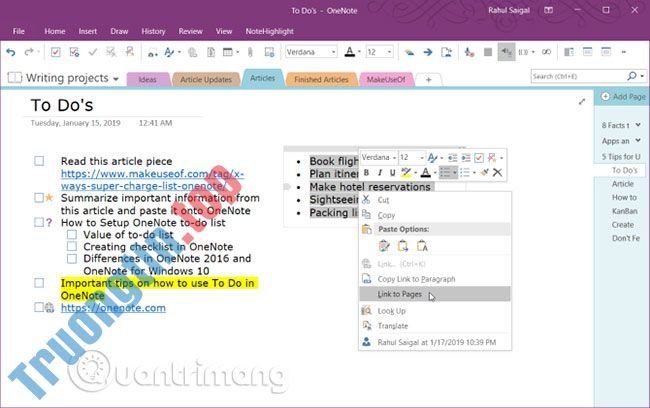Click the search magnifier icon
This screenshot has height=408, width=650.
(631, 76)
